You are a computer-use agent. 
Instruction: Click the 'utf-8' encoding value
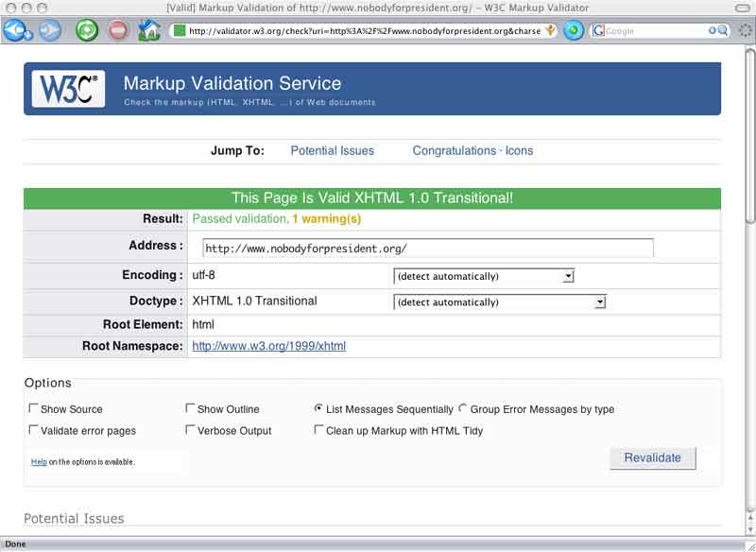click(x=203, y=275)
